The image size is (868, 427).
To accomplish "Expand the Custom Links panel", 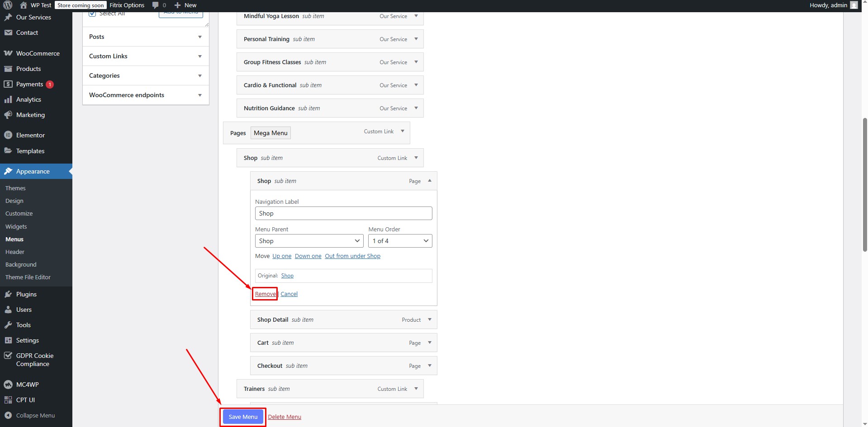I will point(199,56).
